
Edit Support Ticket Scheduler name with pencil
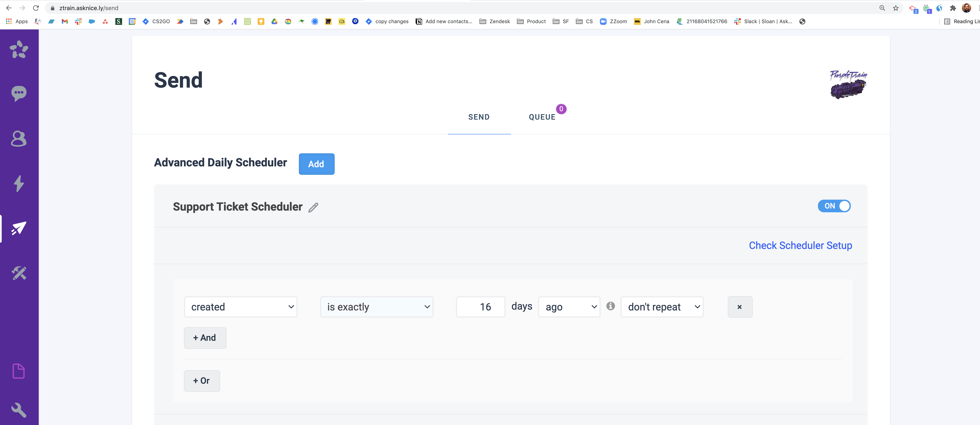[x=313, y=207]
